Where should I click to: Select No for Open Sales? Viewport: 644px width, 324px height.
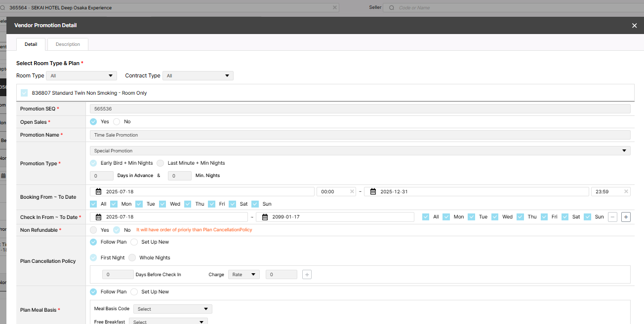click(117, 122)
